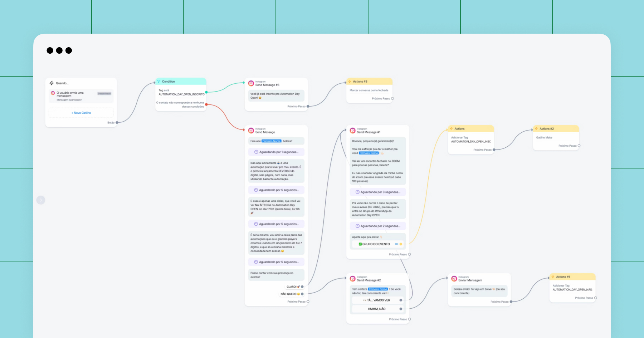Click the lightning bolt icon beside Quando
The image size is (644, 338).
(x=52, y=83)
